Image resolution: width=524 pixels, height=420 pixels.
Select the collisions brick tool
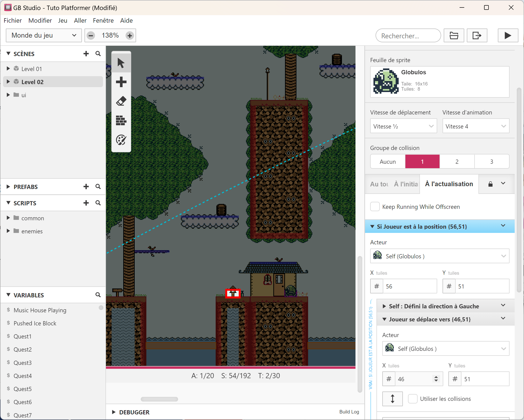pos(121,120)
